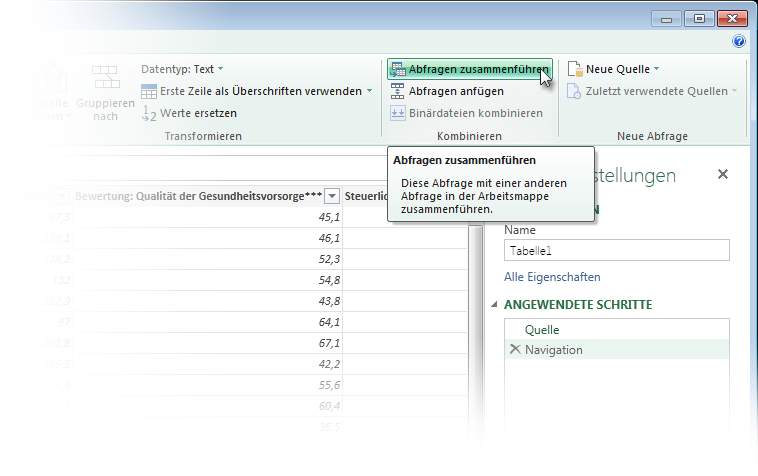Click Abfragen anfügen icon

pyautogui.click(x=397, y=91)
